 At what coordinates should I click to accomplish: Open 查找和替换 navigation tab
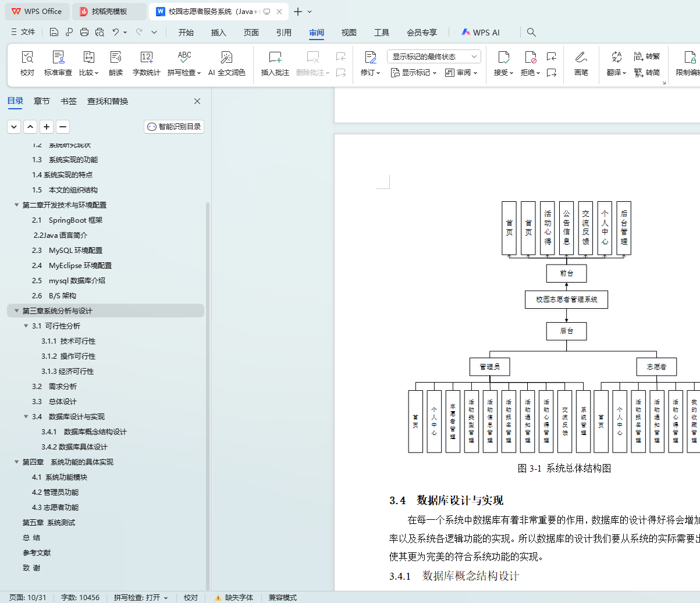108,101
